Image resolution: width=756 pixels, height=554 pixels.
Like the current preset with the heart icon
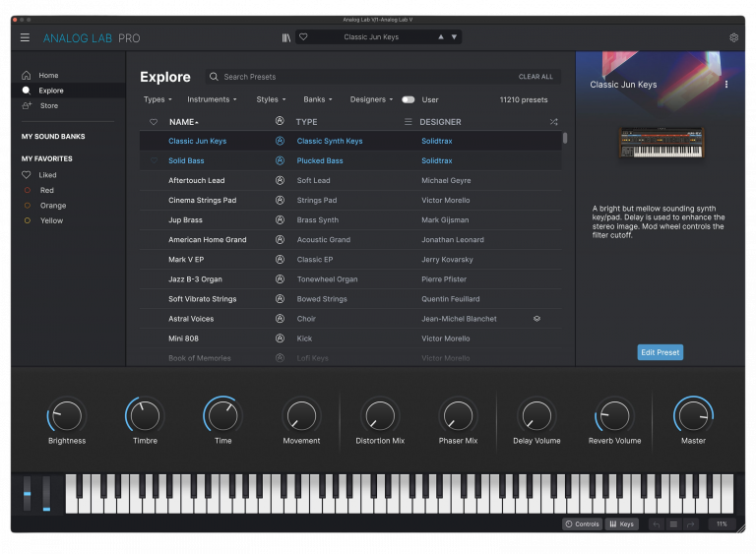[303, 37]
